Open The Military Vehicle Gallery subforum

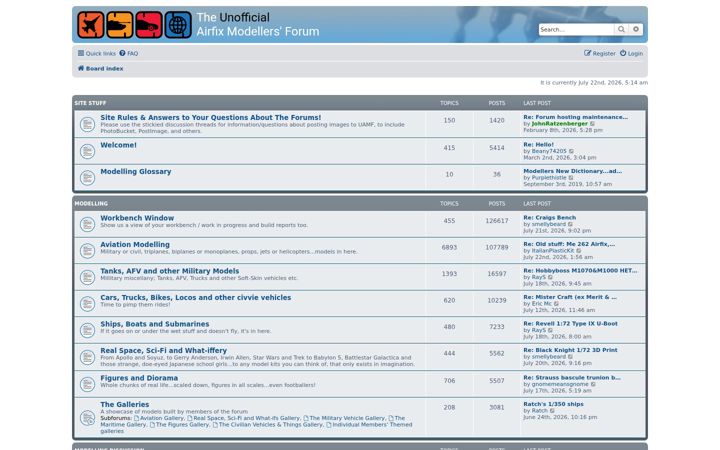tap(344, 418)
